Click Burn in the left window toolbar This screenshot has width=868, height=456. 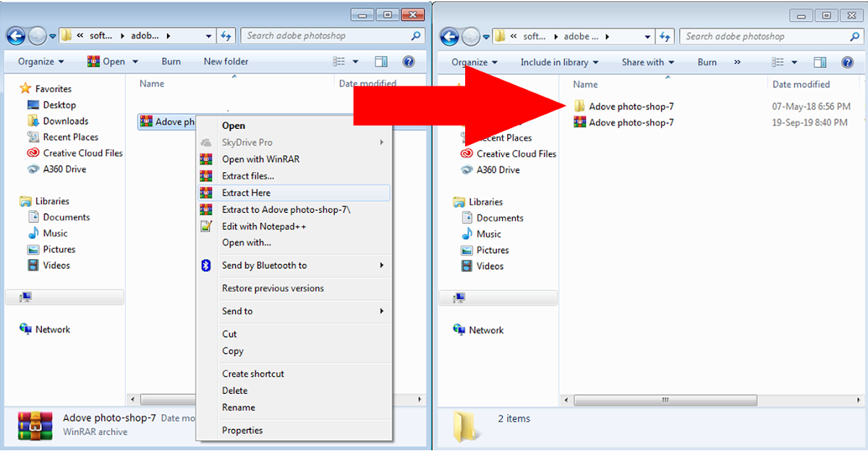point(171,62)
